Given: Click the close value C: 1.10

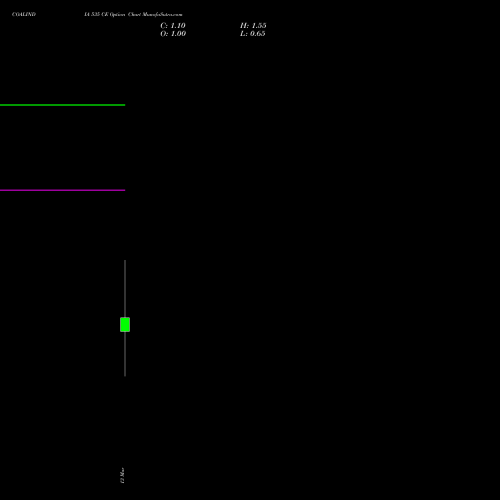Looking at the screenshot, I should (173, 26).
